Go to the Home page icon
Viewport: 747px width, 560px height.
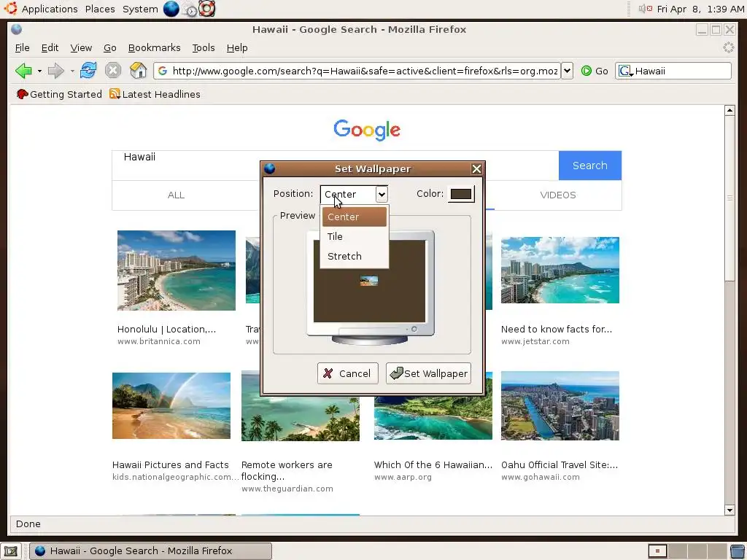pyautogui.click(x=138, y=71)
